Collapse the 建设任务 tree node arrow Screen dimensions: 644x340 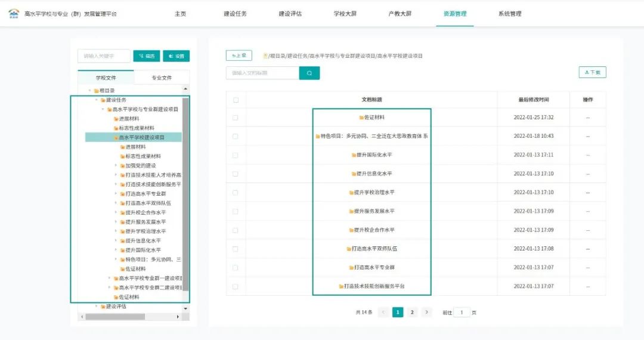click(97, 100)
